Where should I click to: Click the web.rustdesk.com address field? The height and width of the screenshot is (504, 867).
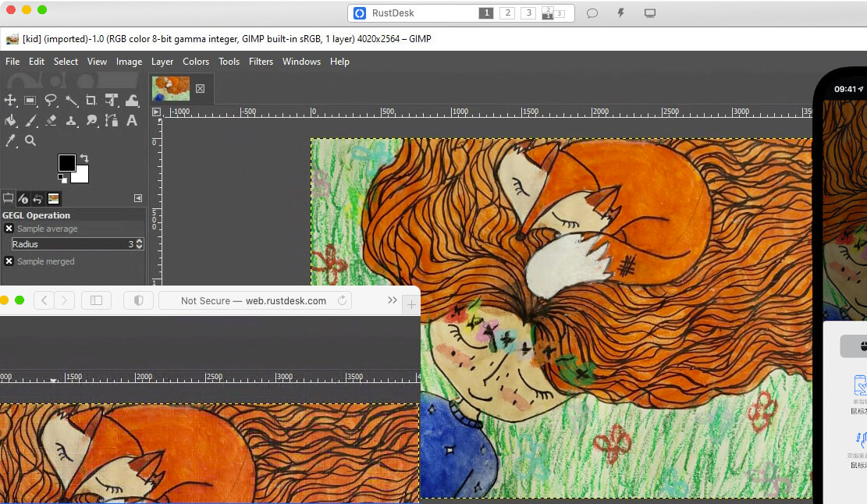254,300
